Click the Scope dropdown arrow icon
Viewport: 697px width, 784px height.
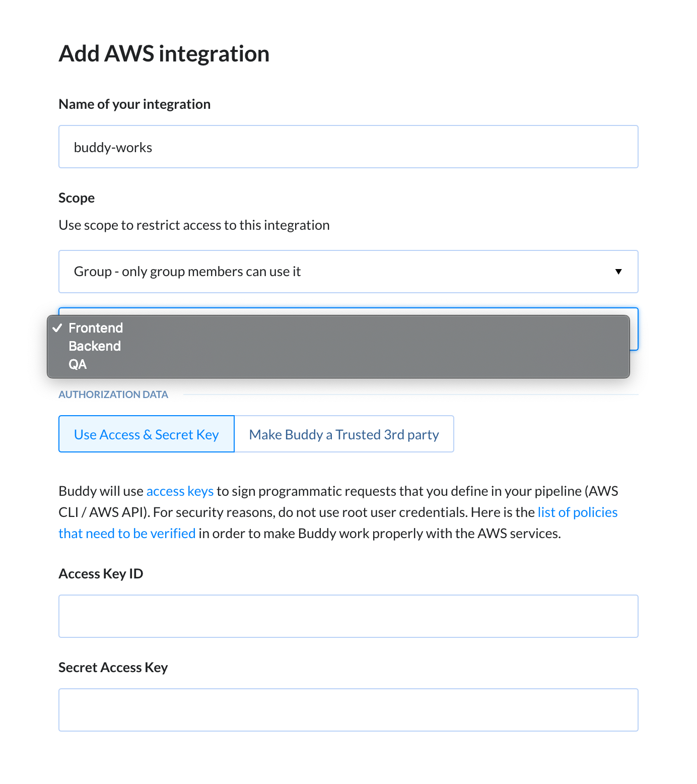point(618,272)
